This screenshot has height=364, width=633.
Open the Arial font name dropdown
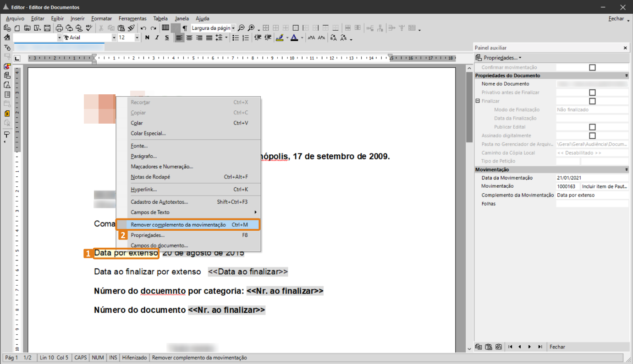[x=114, y=38]
